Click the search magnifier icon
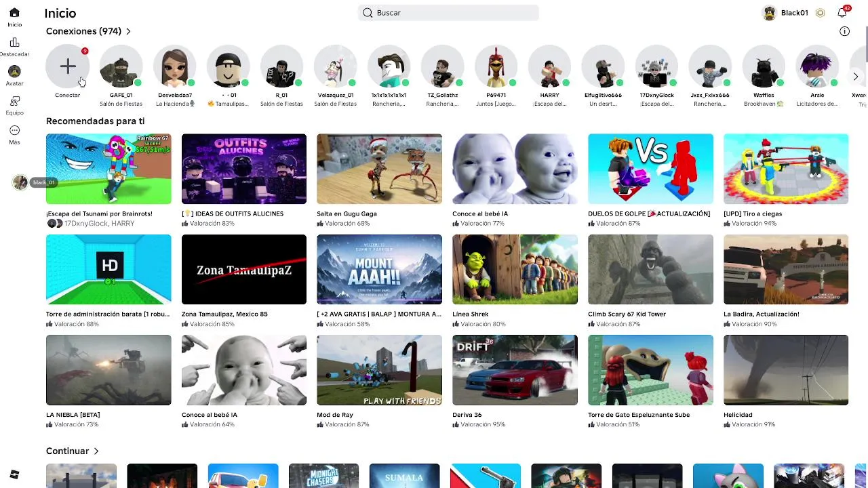 coord(368,13)
